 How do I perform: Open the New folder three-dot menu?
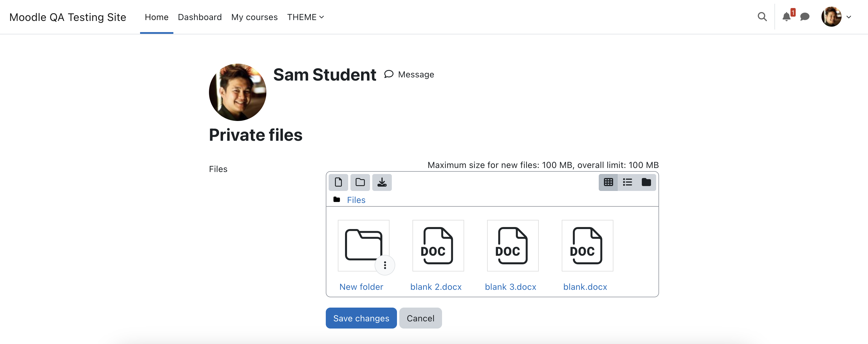click(385, 265)
